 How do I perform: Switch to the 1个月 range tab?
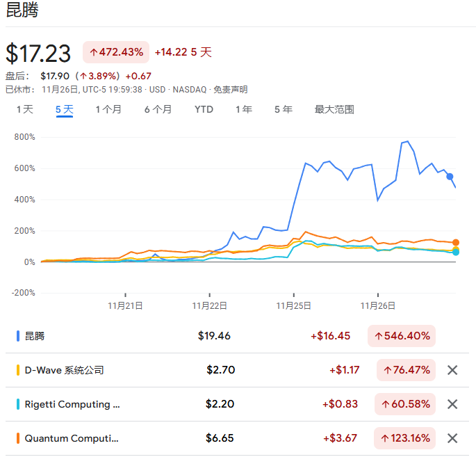[x=108, y=109]
